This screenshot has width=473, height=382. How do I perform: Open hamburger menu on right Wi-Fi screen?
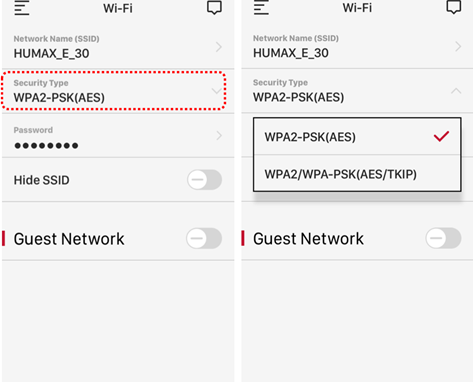(261, 7)
